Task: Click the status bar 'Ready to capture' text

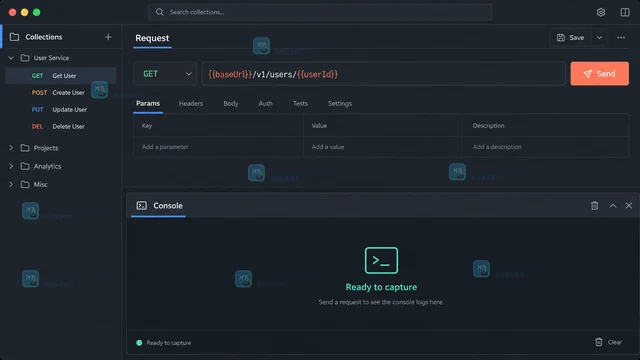Action: 169,343
